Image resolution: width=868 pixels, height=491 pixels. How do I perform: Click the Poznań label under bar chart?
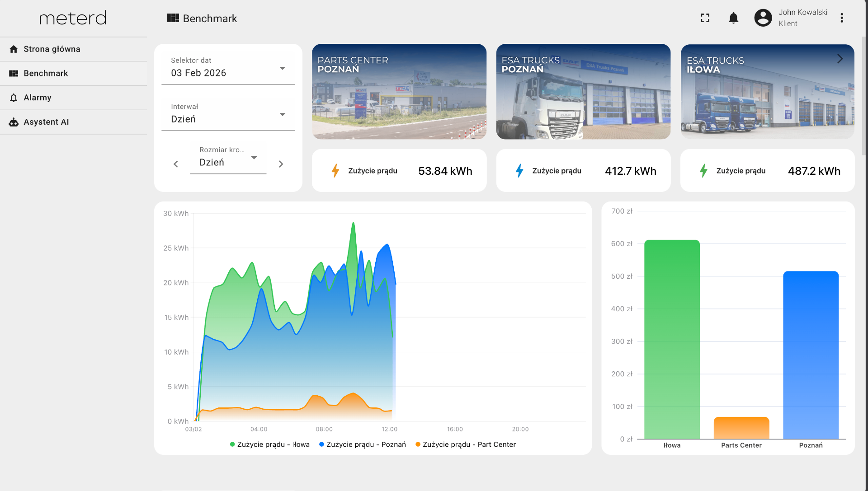(x=811, y=445)
